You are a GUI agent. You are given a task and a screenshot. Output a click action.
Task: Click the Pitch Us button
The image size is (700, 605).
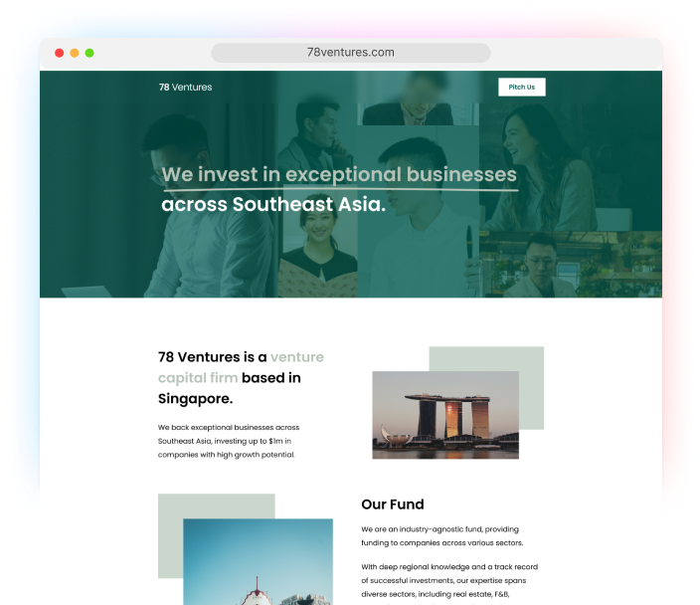[x=521, y=88]
